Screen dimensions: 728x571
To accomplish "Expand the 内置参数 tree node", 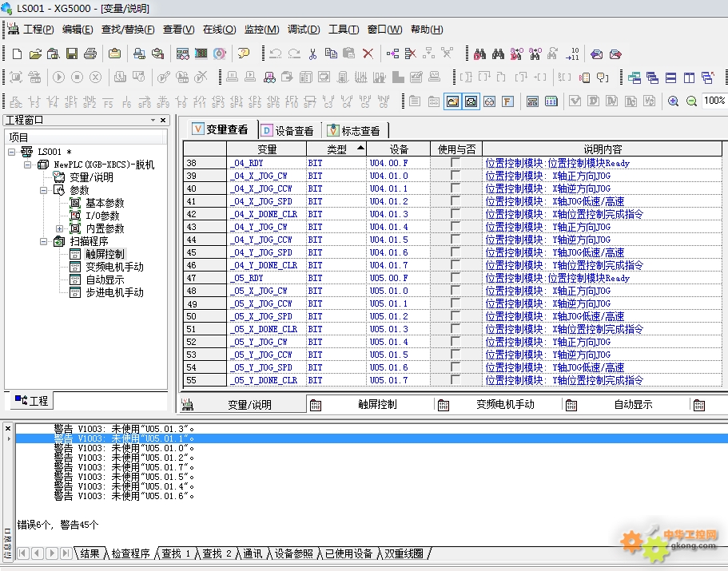I will click(59, 228).
